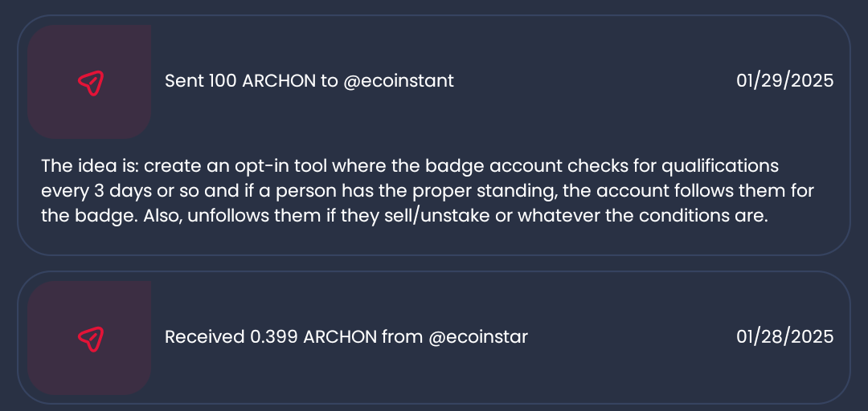Click the paper plane icon on the Sent transaction

(90, 82)
